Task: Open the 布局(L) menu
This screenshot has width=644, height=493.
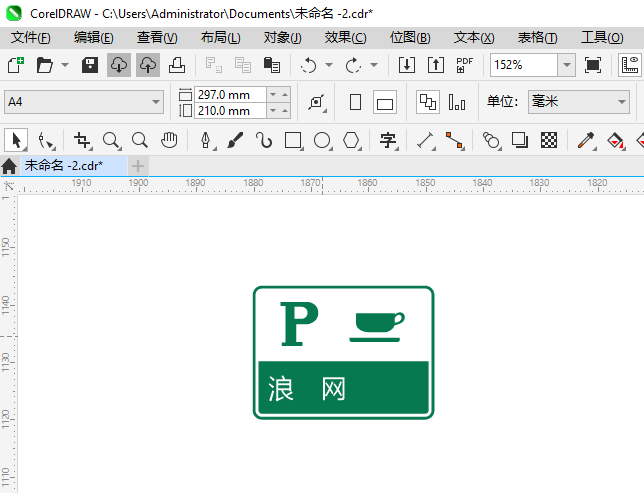Action: pyautogui.click(x=221, y=38)
